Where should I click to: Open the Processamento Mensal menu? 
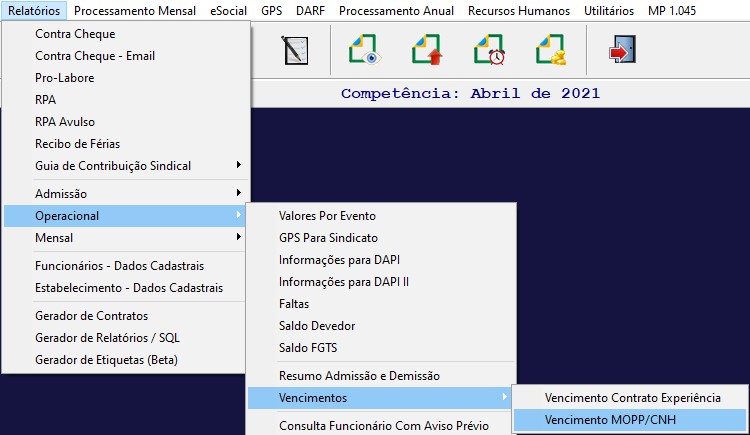tap(135, 11)
